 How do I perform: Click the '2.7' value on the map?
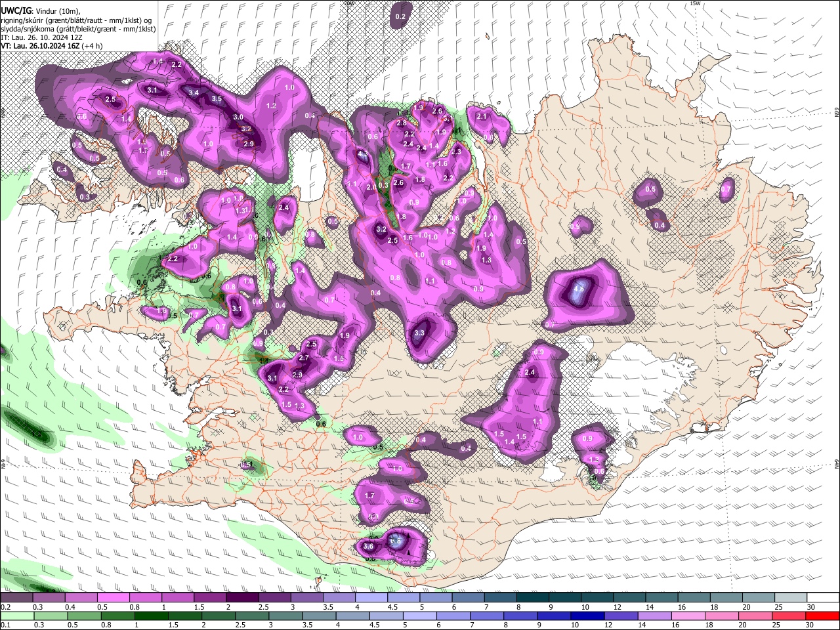click(304, 358)
